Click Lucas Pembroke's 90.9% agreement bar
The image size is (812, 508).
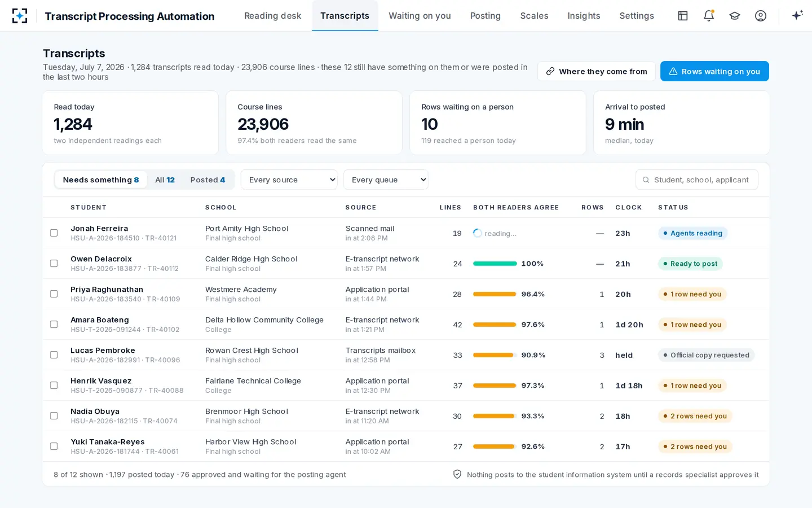[495, 355]
